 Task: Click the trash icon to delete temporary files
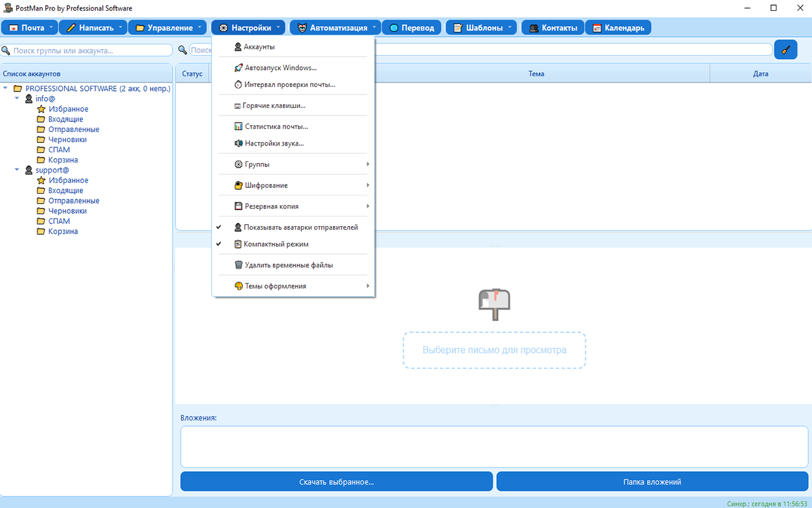point(239,265)
